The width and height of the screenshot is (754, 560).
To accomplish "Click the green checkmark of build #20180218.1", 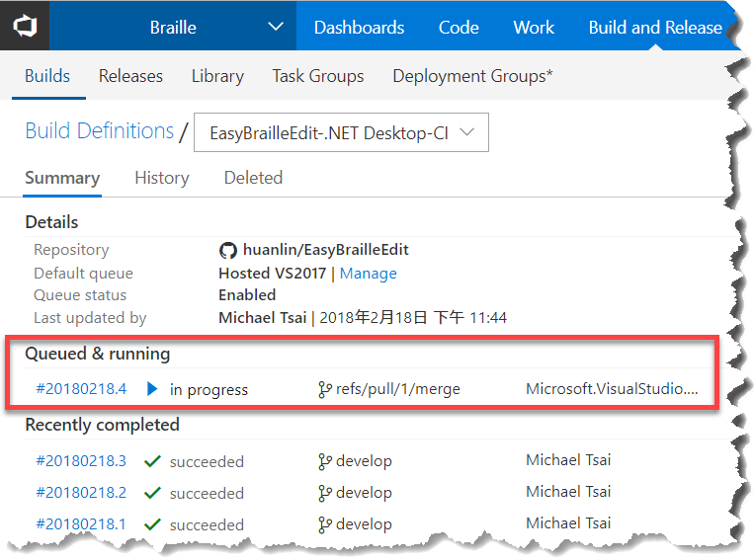I will click(x=152, y=524).
